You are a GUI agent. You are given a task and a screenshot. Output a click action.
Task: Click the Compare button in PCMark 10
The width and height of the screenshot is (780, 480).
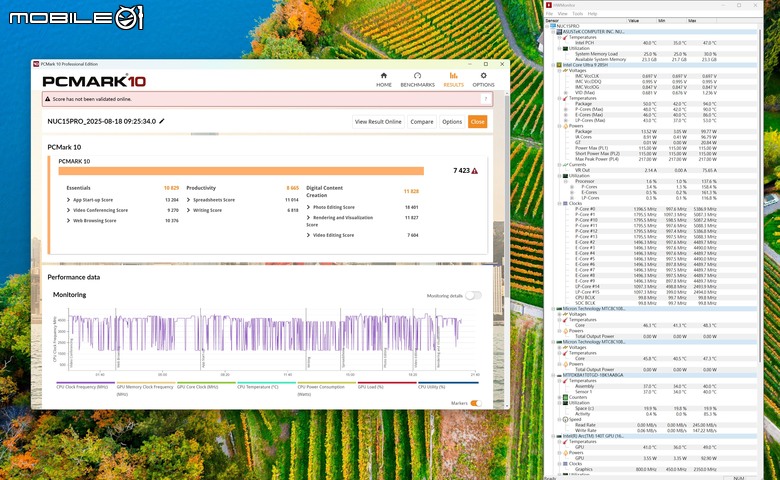click(422, 121)
